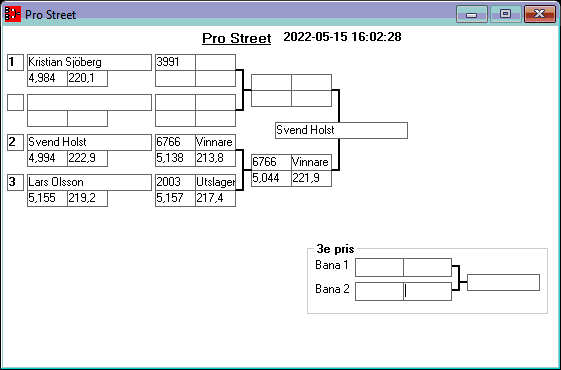
Task: Select the 4,984 qualifying time field
Action: point(47,78)
